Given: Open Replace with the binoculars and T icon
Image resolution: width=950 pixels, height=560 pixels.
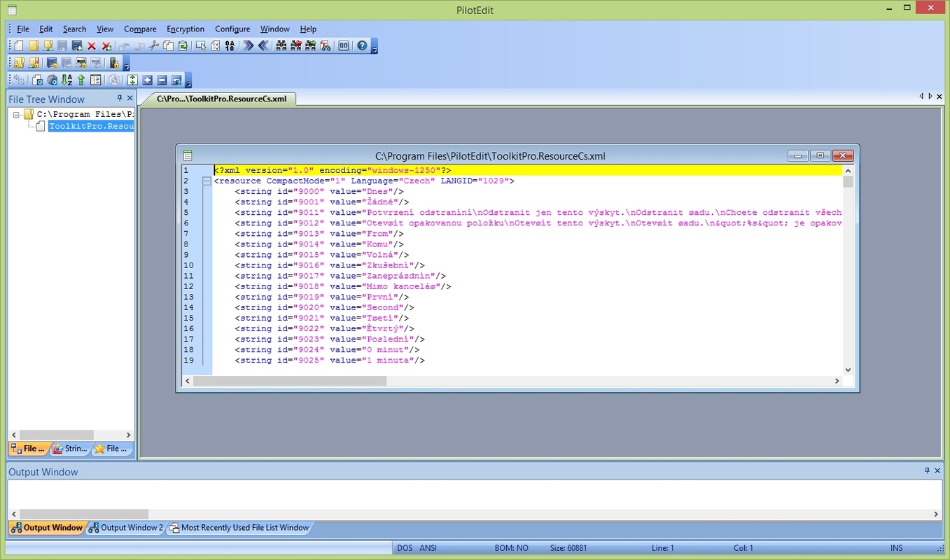Looking at the screenshot, I should pos(326,45).
